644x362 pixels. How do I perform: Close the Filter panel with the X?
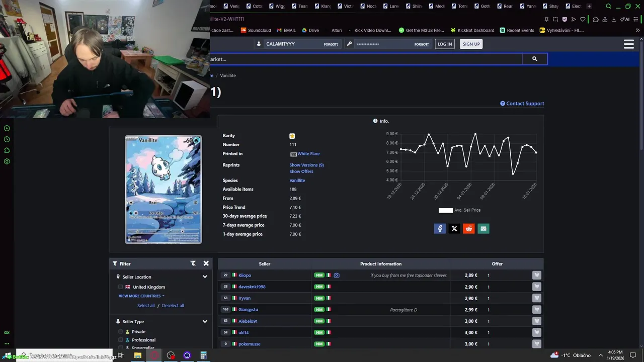[x=206, y=263]
